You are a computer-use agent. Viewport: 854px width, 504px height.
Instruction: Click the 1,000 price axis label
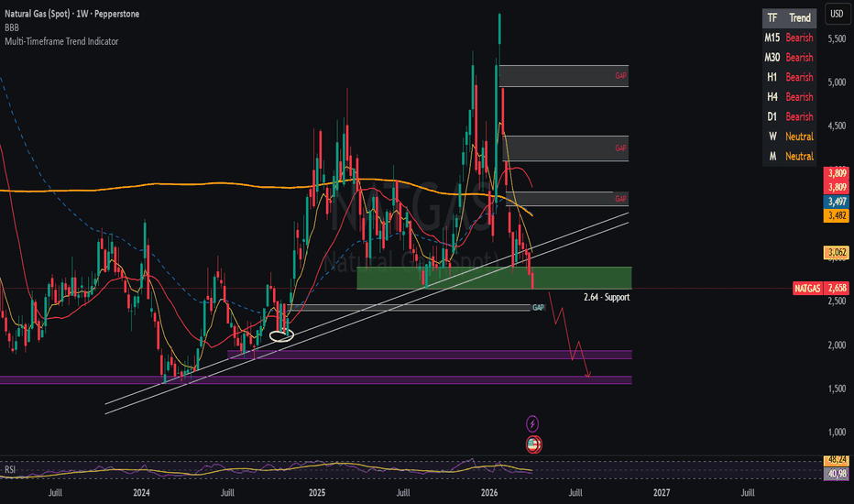click(x=837, y=433)
